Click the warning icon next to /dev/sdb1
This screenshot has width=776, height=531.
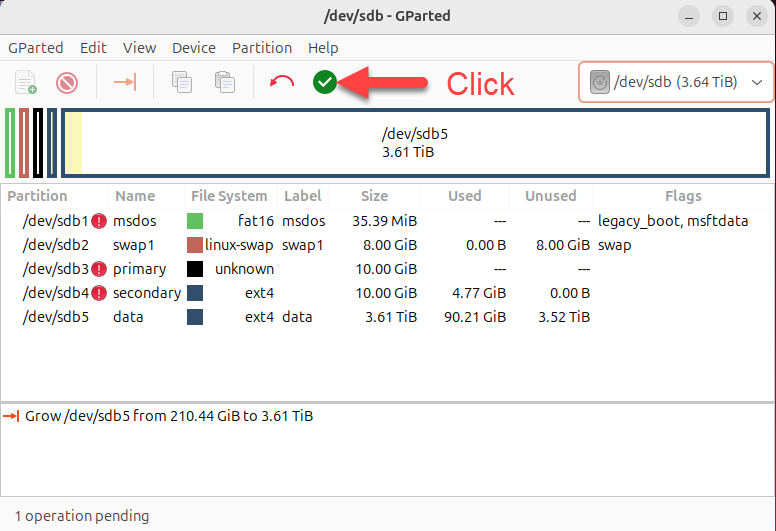[99, 221]
